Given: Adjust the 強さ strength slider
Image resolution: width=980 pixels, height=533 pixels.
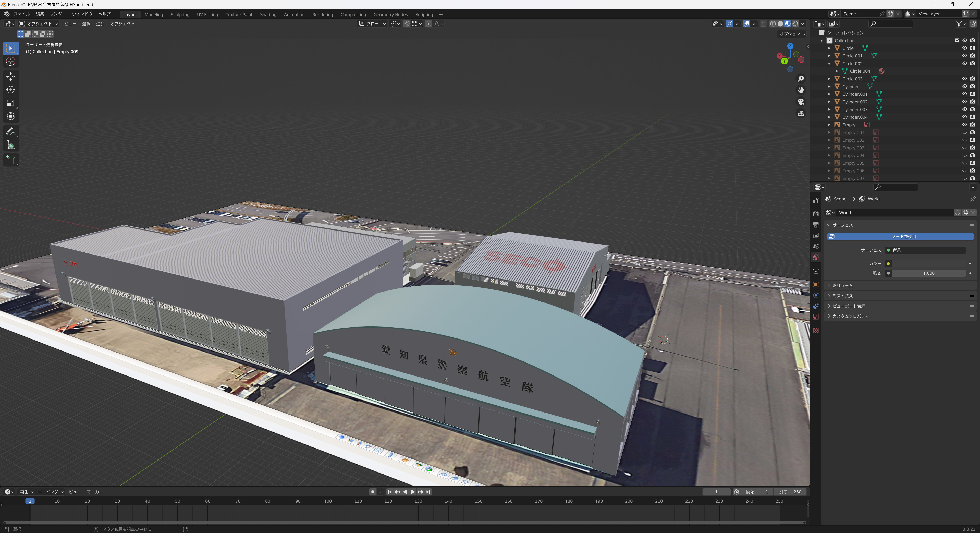Looking at the screenshot, I should (929, 273).
